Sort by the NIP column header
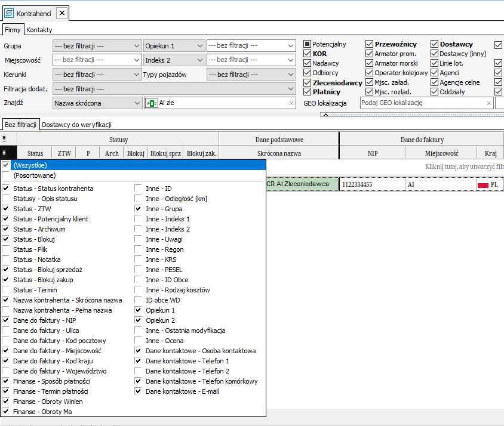504x426 pixels. (372, 153)
